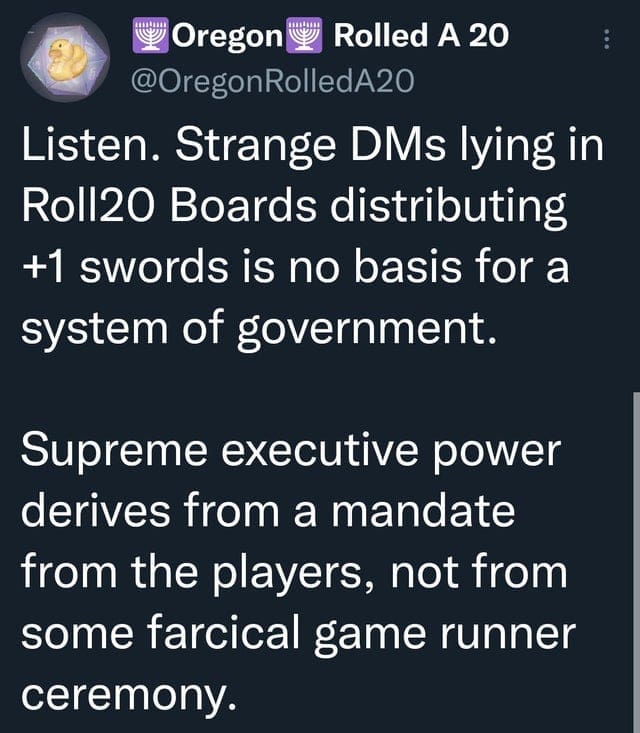Viewport: 640px width, 733px height.
Task: Click the "+1" in the tweet text
Action: click(x=43, y=267)
